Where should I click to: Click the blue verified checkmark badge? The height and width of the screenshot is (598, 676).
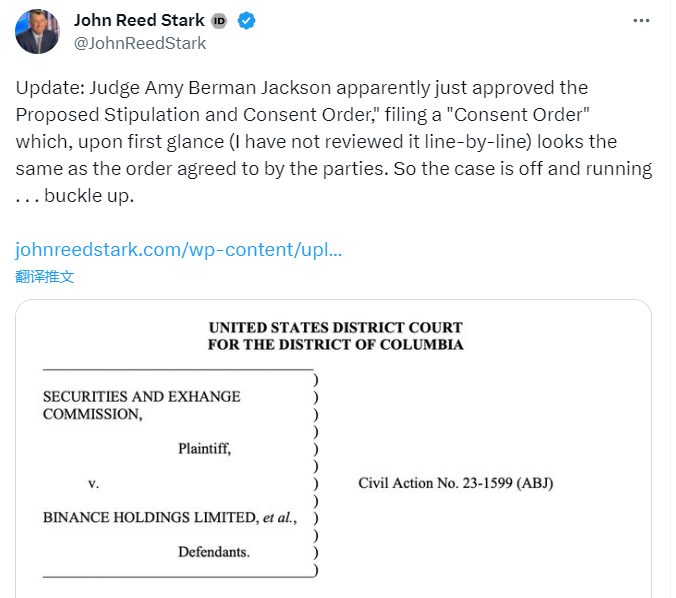point(246,21)
